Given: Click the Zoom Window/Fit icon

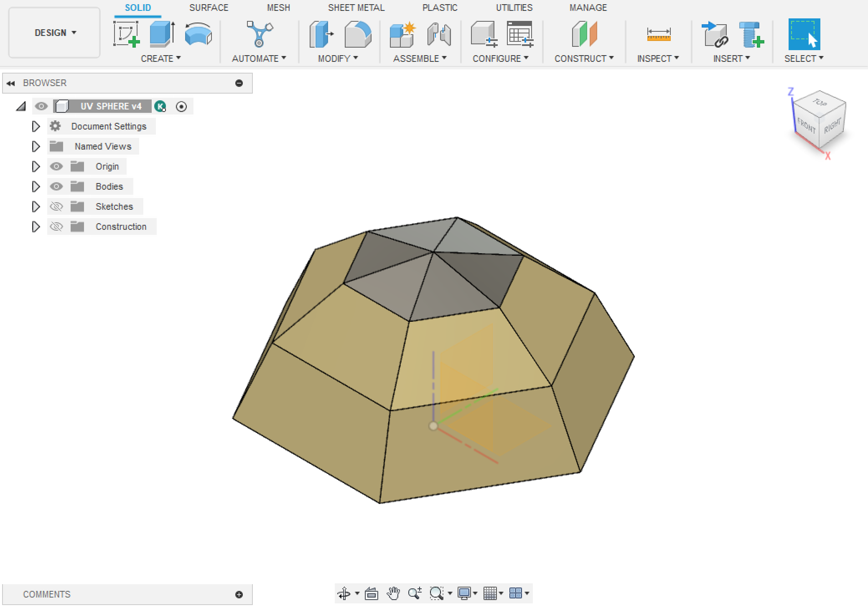Looking at the screenshot, I should [x=437, y=593].
